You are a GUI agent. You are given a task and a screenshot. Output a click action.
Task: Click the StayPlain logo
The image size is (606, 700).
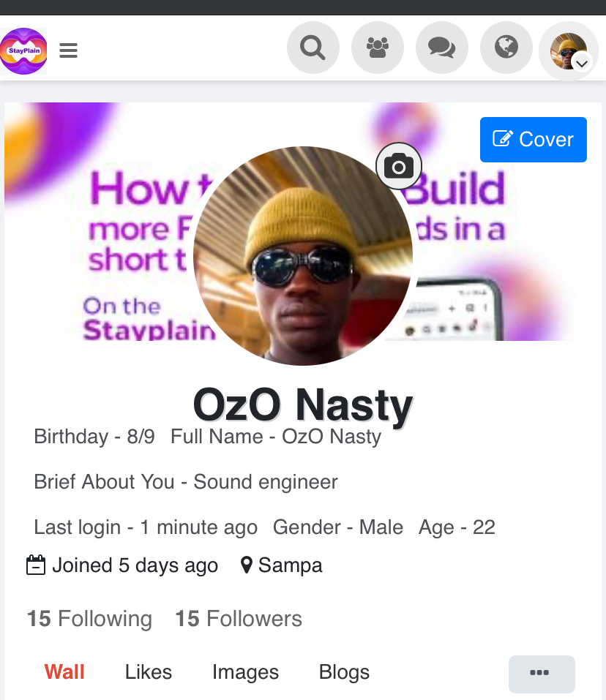point(23,50)
